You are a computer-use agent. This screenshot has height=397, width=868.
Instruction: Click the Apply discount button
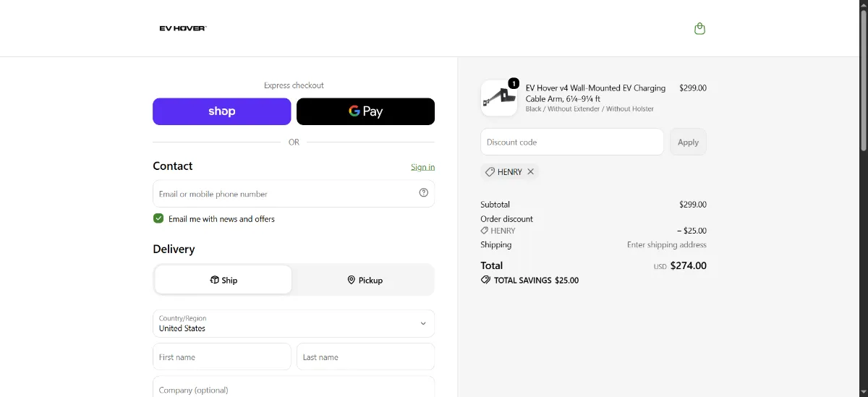tap(688, 142)
